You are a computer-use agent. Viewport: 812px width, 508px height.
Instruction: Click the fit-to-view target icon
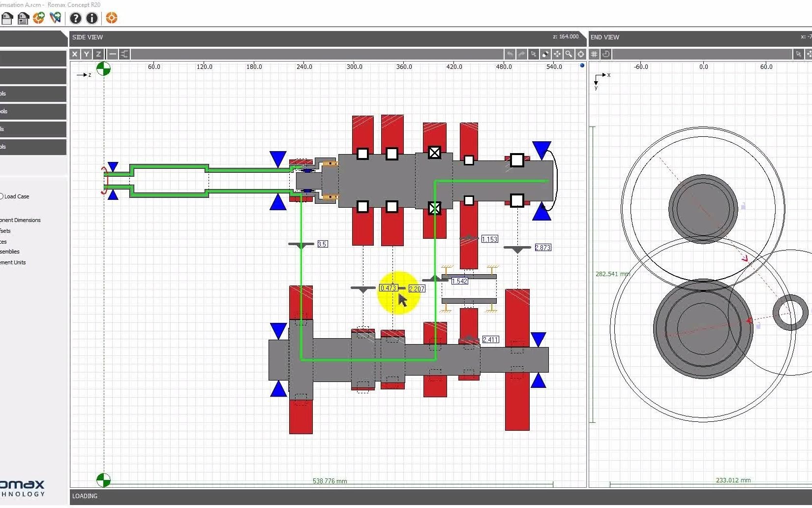click(581, 54)
